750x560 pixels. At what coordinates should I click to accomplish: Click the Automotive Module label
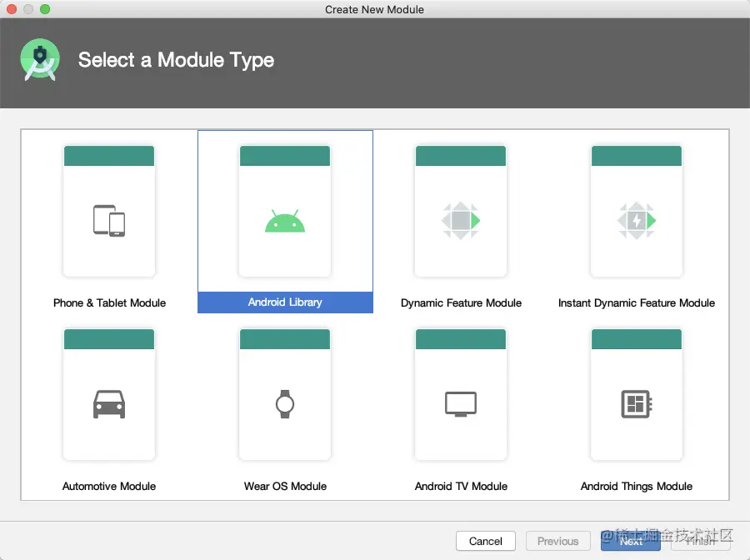pyautogui.click(x=109, y=486)
